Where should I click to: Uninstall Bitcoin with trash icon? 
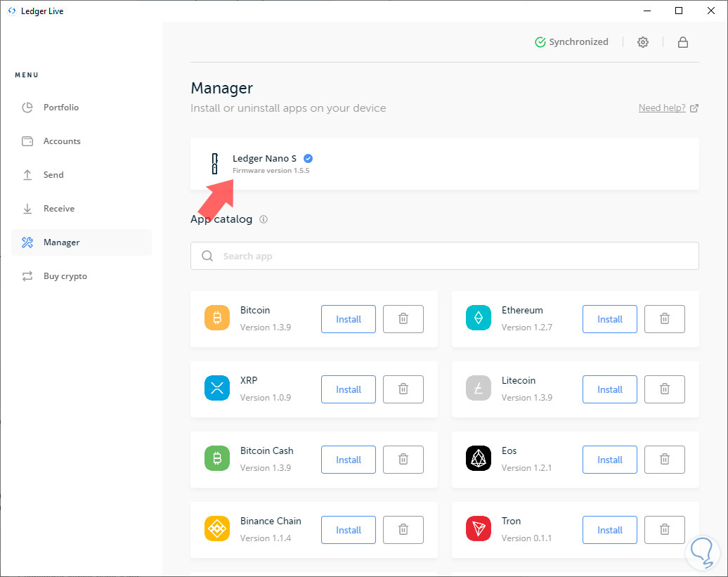403,319
